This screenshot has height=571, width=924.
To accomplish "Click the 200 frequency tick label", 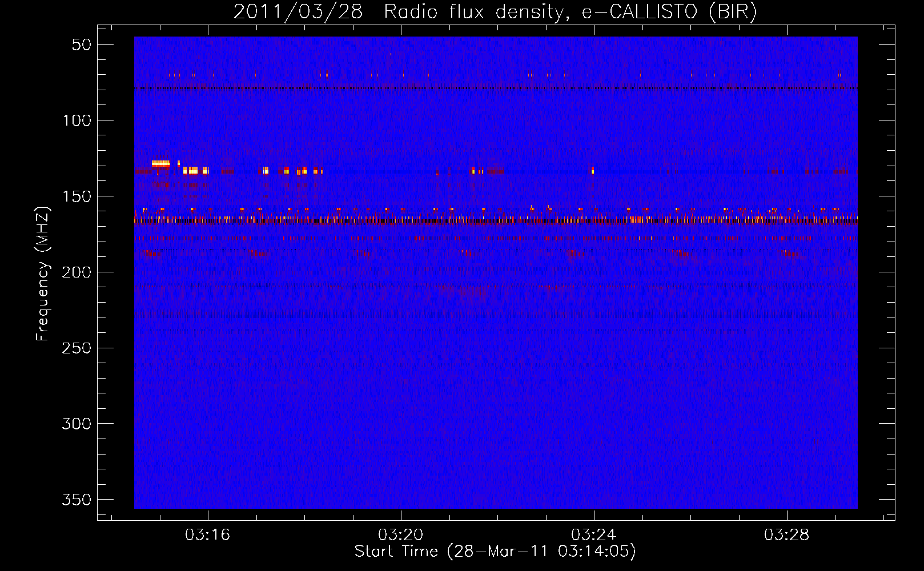I will (77, 272).
